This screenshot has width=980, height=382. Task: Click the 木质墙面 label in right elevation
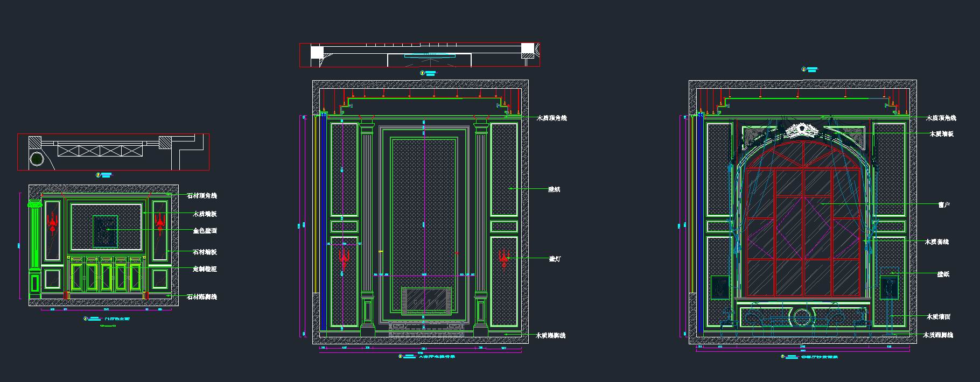(938, 317)
